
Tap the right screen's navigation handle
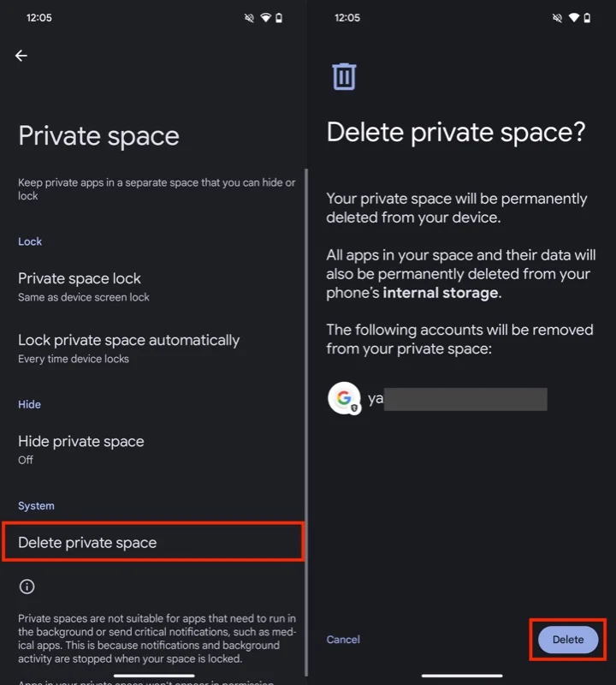click(462, 676)
